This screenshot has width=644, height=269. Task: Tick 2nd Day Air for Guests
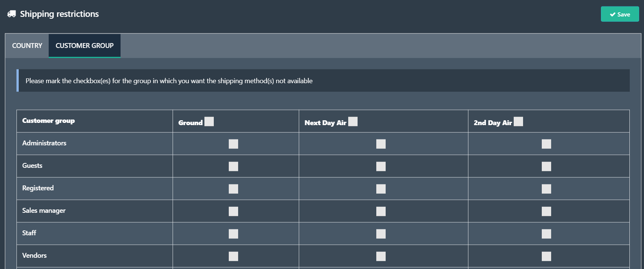click(x=546, y=166)
